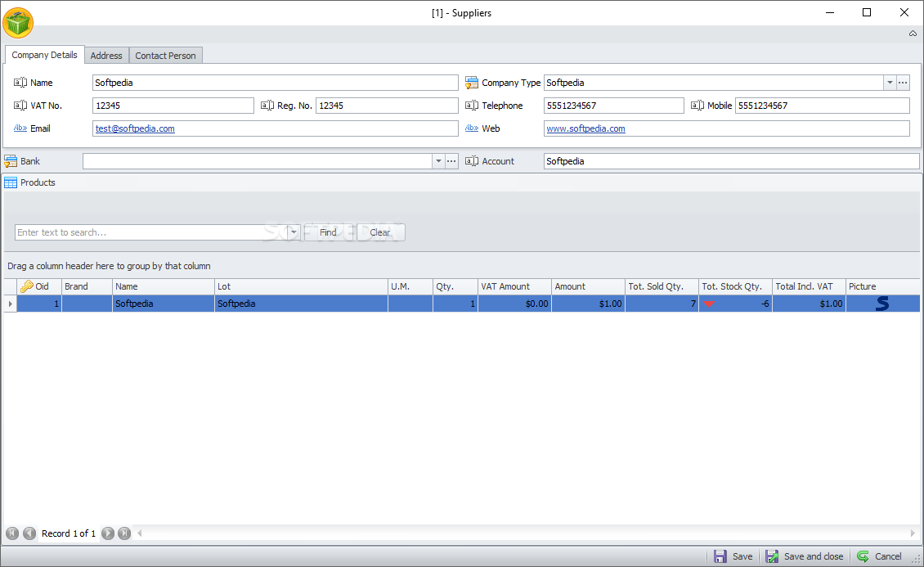Focus the Reg. No. field
924x567 pixels.
pyautogui.click(x=387, y=106)
